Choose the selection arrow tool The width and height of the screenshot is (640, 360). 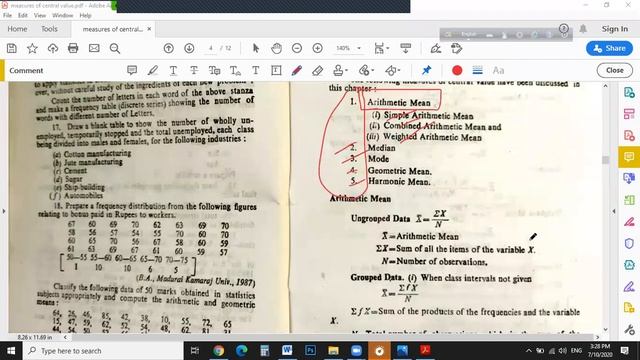(x=256, y=49)
